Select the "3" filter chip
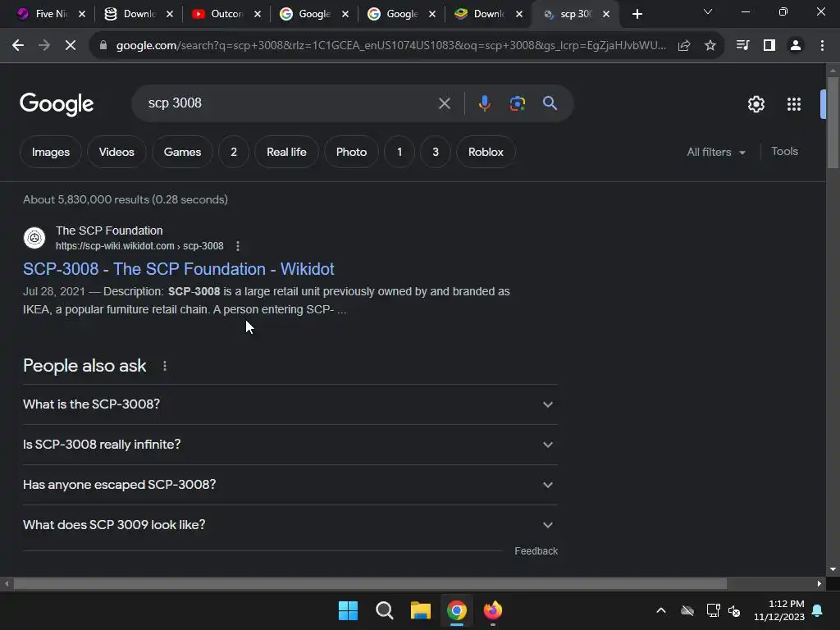Screen dimensions: 840x630 (436, 152)
